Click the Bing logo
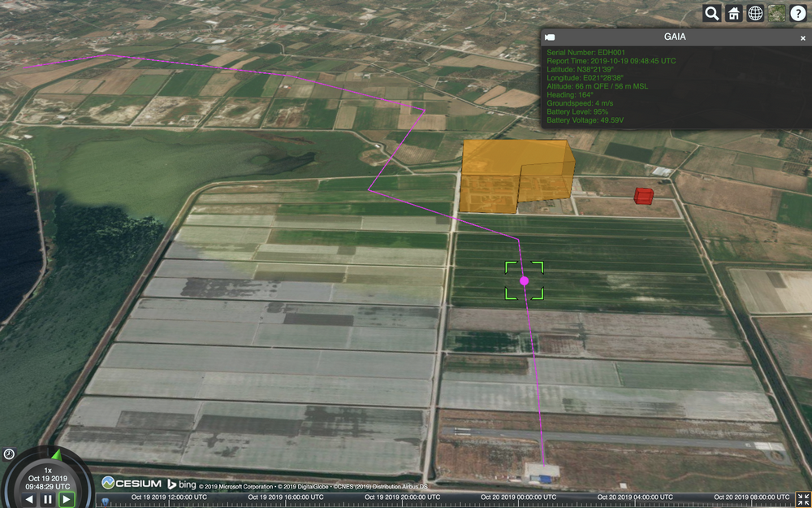Viewport: 812px width, 508px height. 181,484
